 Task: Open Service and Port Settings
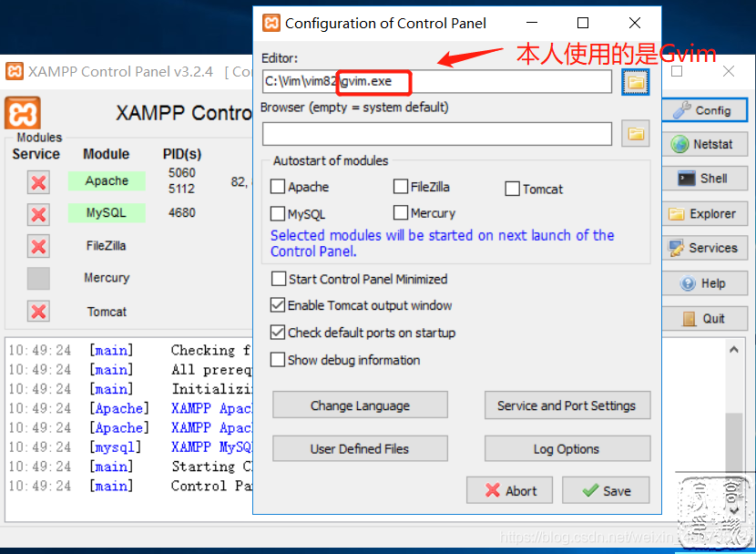567,405
